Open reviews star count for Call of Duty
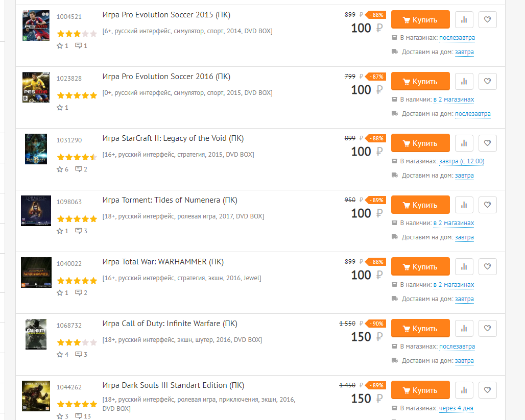This screenshot has width=525, height=420. pyautogui.click(x=63, y=354)
